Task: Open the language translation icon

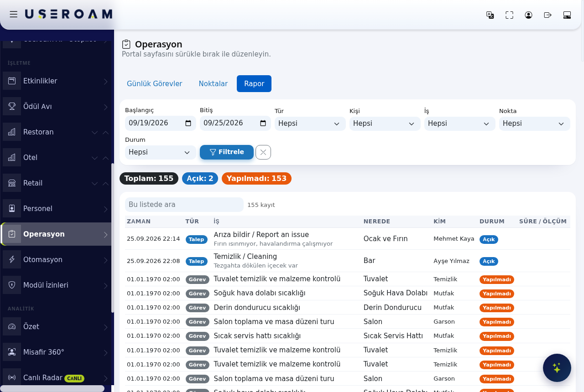Action: coord(490,15)
